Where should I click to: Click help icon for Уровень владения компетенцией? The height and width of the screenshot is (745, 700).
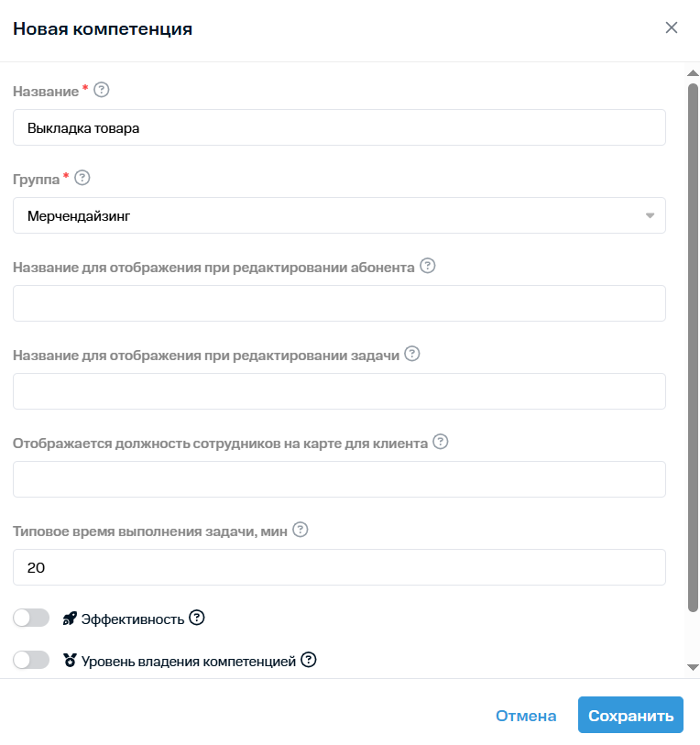point(309,660)
